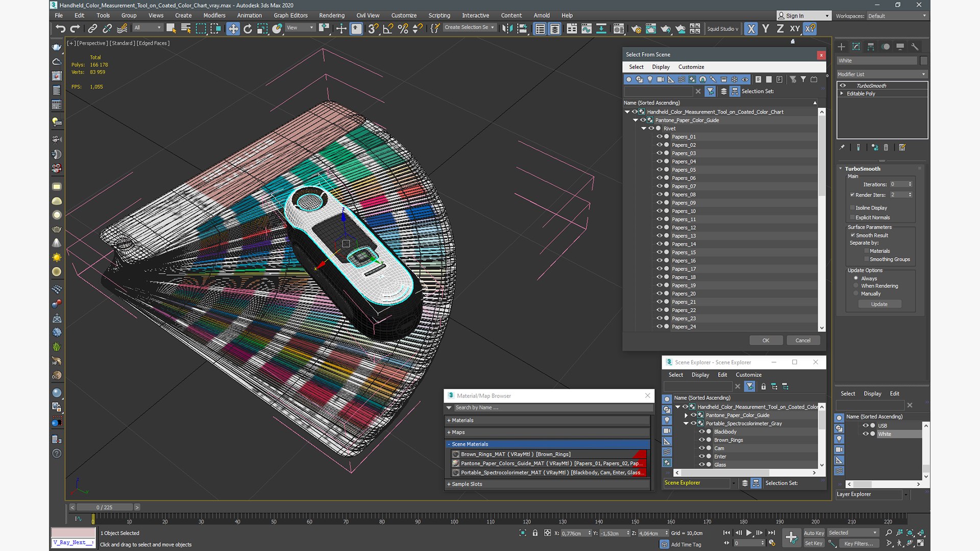Click the object color swatch beside White name
The height and width of the screenshot is (551, 980).
tap(924, 60)
